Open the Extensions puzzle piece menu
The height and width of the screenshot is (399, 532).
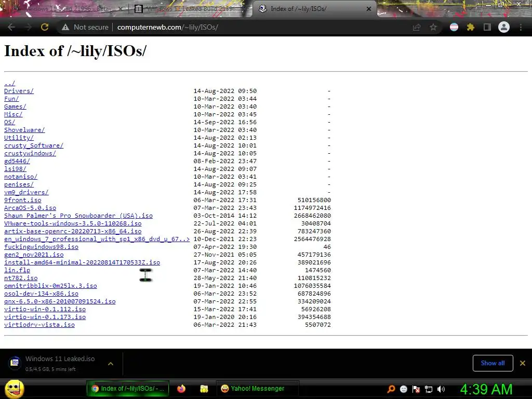click(x=470, y=27)
